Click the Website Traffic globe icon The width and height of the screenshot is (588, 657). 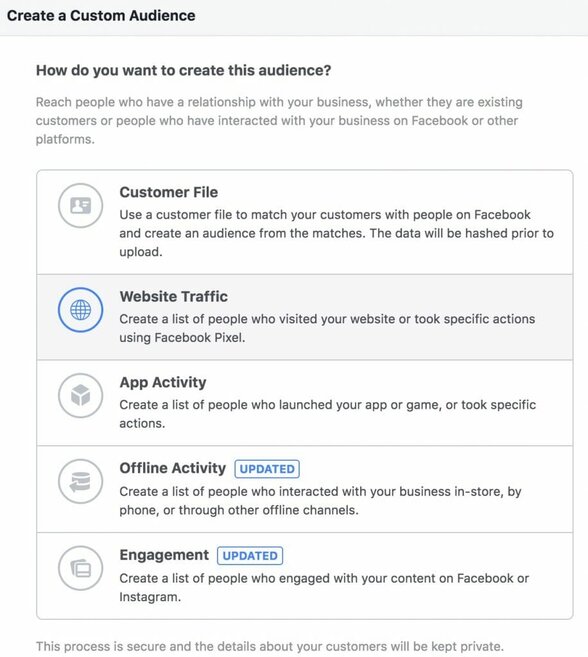pos(80,310)
